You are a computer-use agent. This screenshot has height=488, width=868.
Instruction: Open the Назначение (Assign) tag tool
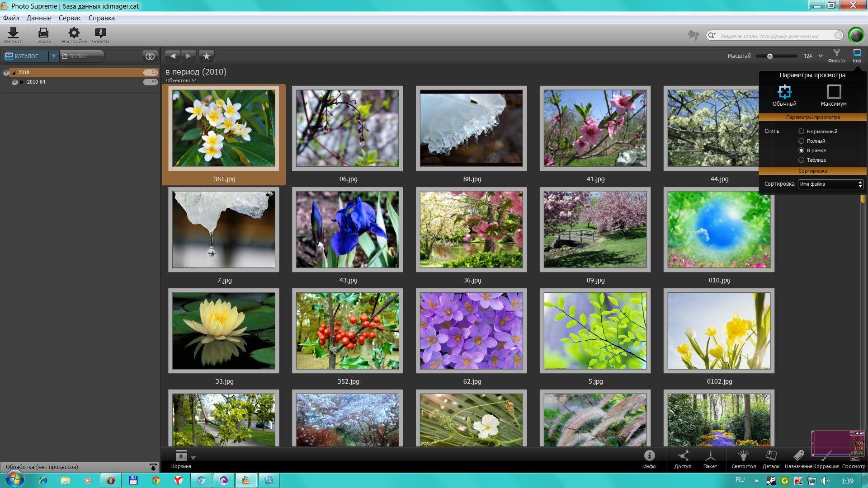[x=798, y=459]
